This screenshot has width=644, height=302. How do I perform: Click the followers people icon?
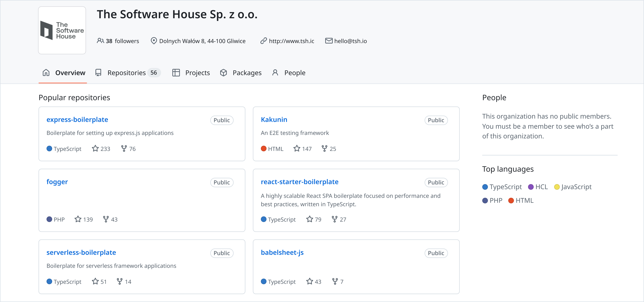click(100, 40)
